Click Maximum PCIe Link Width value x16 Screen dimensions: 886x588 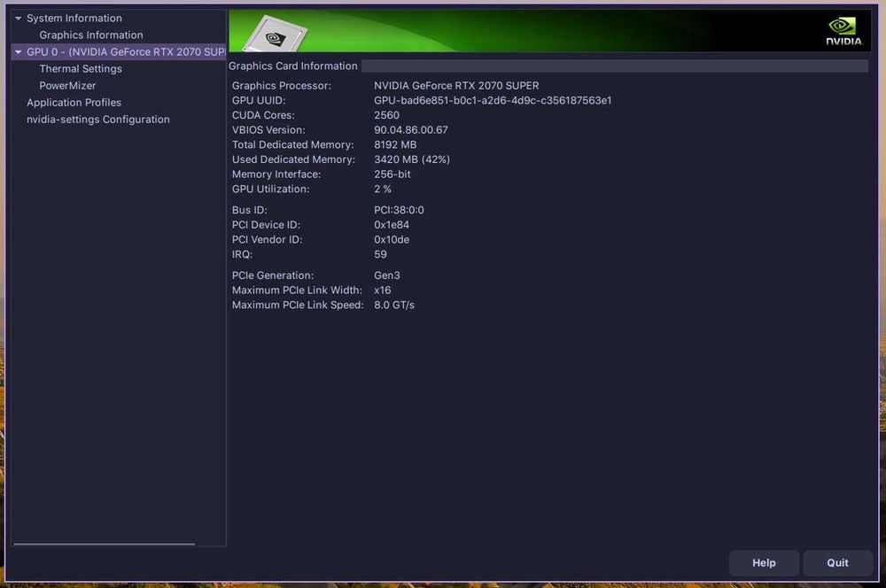[383, 290]
